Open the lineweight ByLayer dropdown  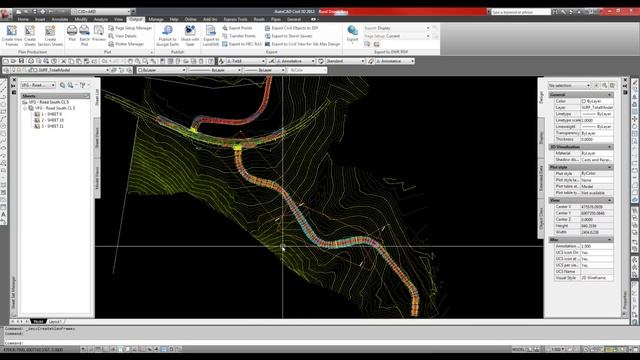tap(264, 70)
